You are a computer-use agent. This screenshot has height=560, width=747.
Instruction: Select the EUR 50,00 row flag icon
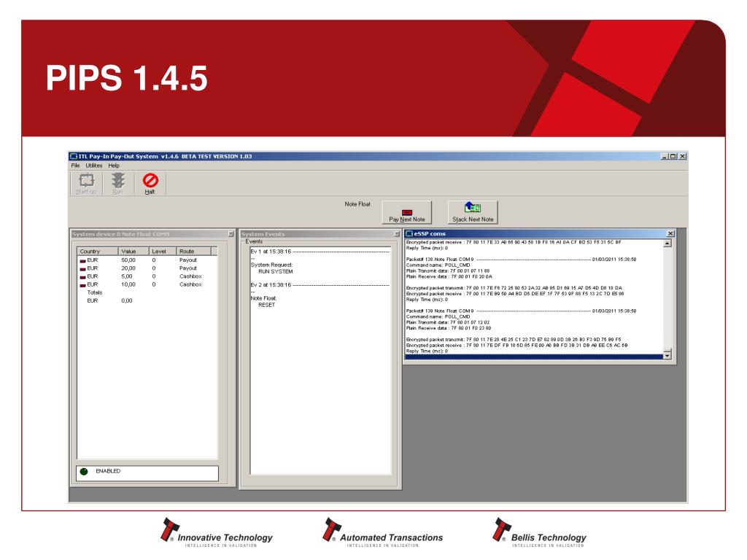(82, 260)
